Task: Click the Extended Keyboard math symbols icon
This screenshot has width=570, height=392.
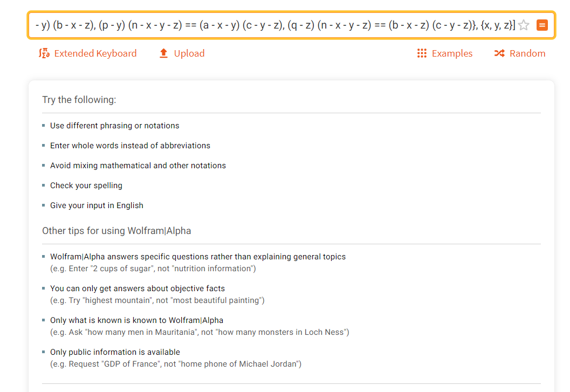Action: point(44,53)
